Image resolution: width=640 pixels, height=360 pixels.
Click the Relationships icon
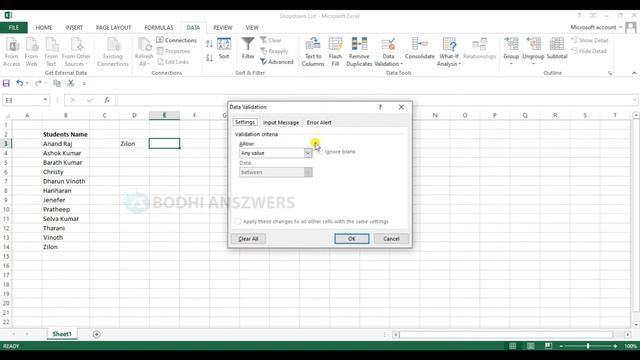click(x=480, y=49)
